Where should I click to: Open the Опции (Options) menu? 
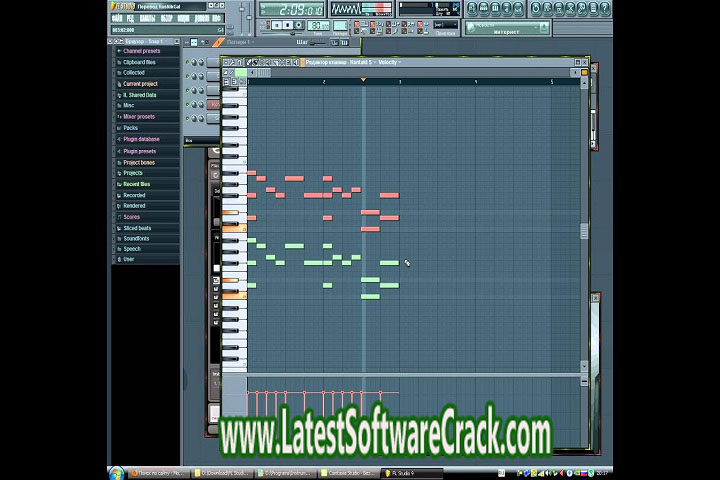(x=184, y=18)
